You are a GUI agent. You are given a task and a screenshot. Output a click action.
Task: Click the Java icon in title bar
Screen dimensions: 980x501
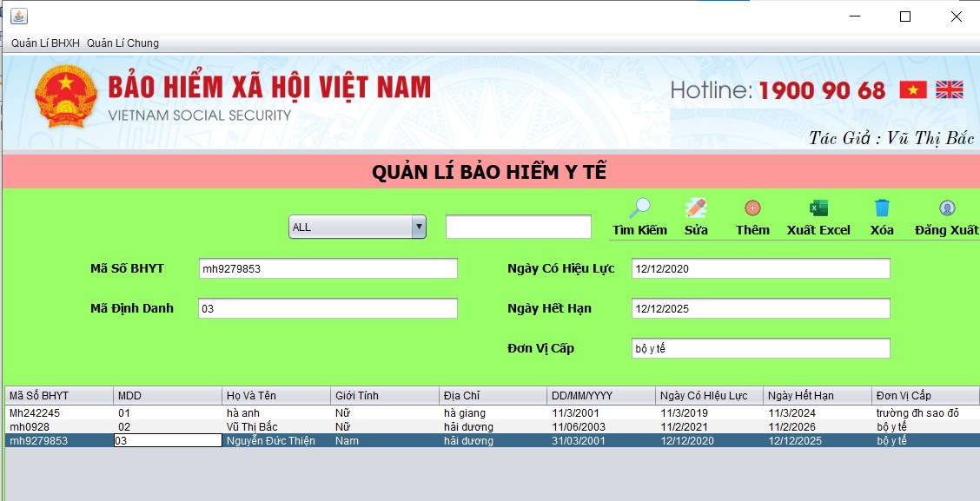click(19, 16)
